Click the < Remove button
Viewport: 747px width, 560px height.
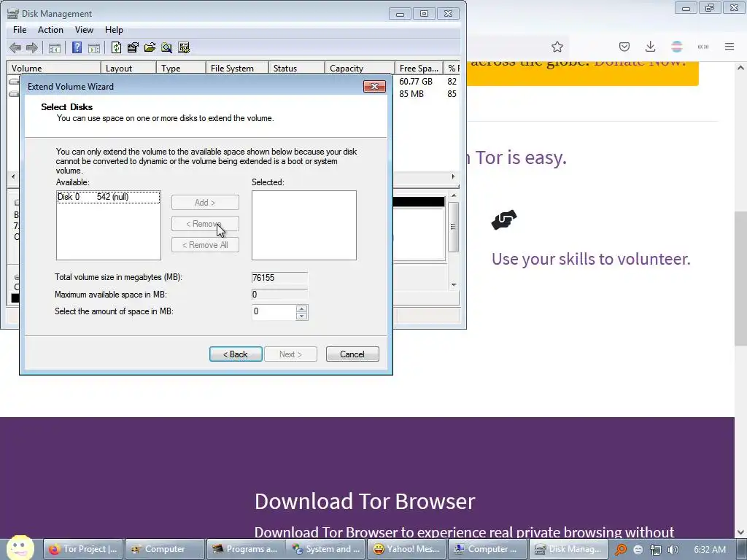(205, 224)
